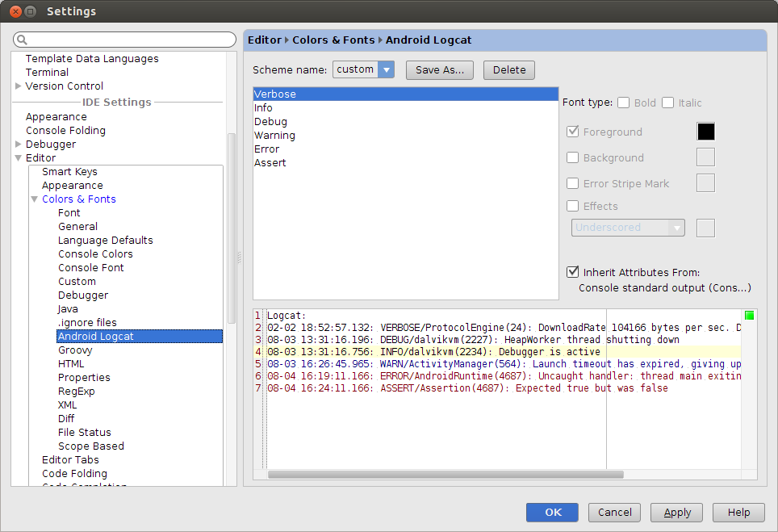Open Template Data Languages settings
Screen dimensions: 778x532
point(92,59)
